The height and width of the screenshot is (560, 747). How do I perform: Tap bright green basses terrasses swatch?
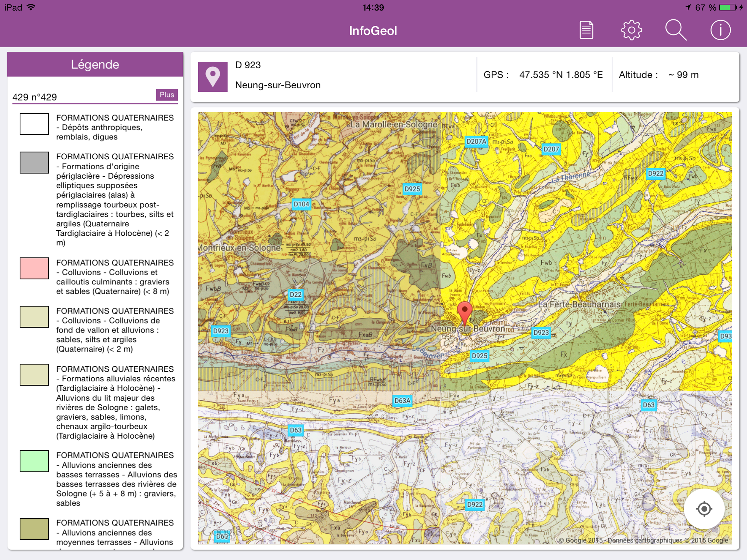click(34, 461)
